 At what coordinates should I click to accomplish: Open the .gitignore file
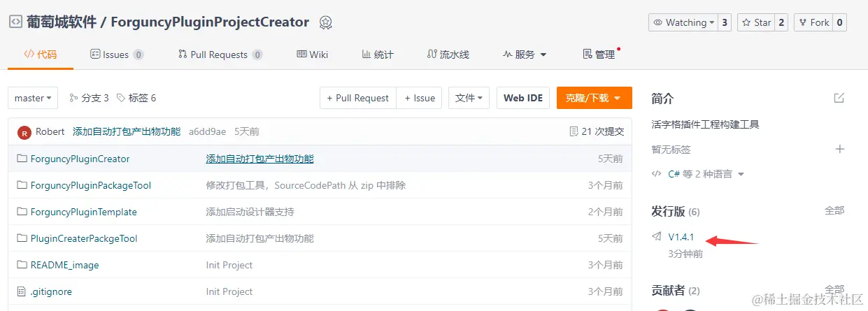(51, 291)
